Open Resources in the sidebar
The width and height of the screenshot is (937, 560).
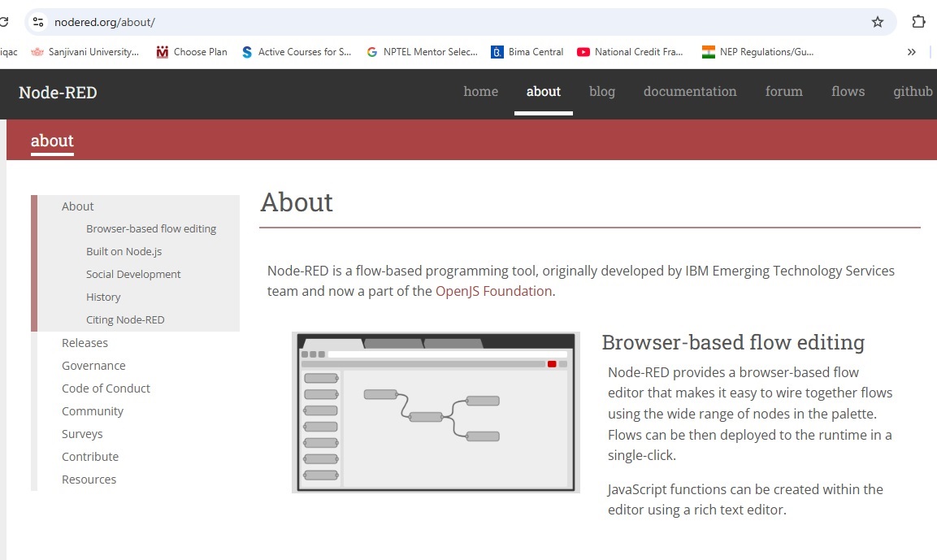coord(89,480)
